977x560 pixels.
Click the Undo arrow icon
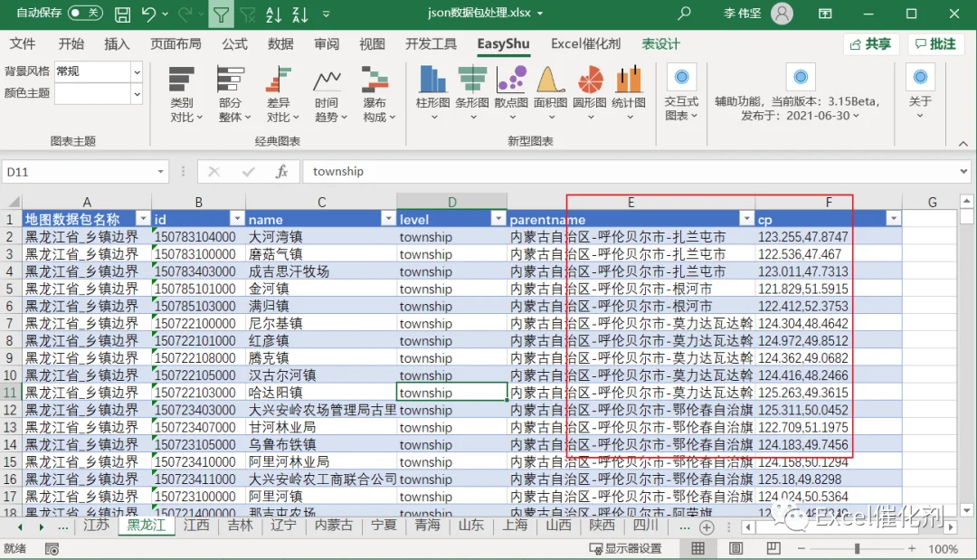[148, 14]
